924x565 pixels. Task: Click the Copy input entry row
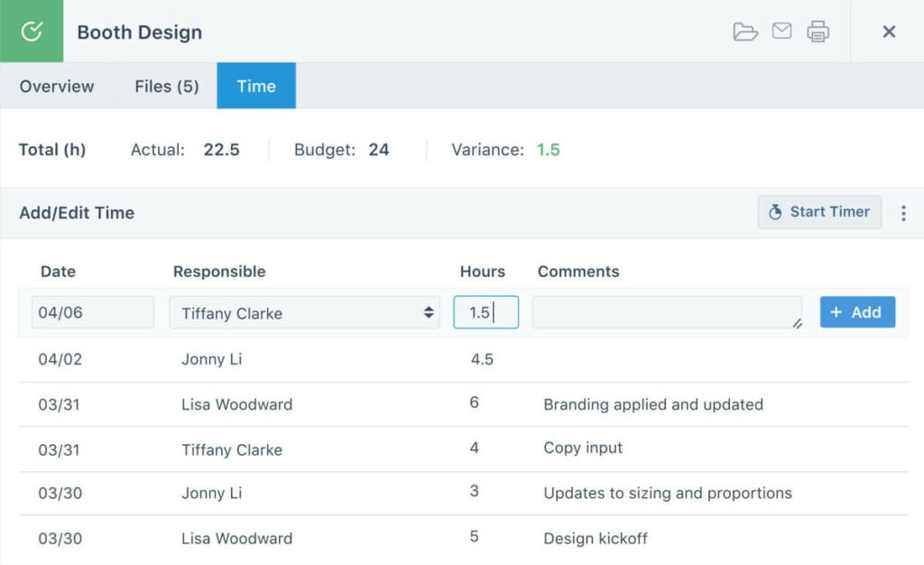coord(583,449)
